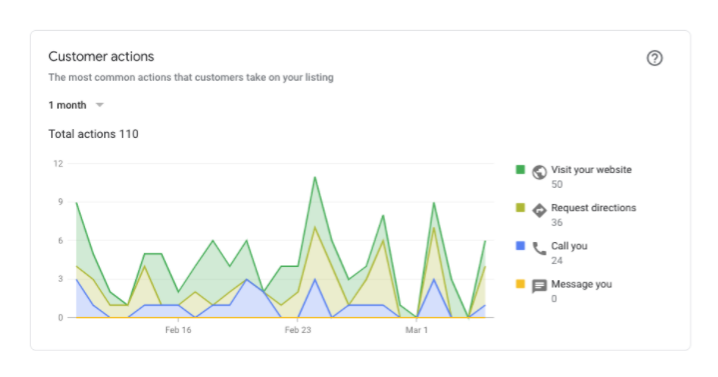Click the Feb 23 axis date label

point(298,330)
